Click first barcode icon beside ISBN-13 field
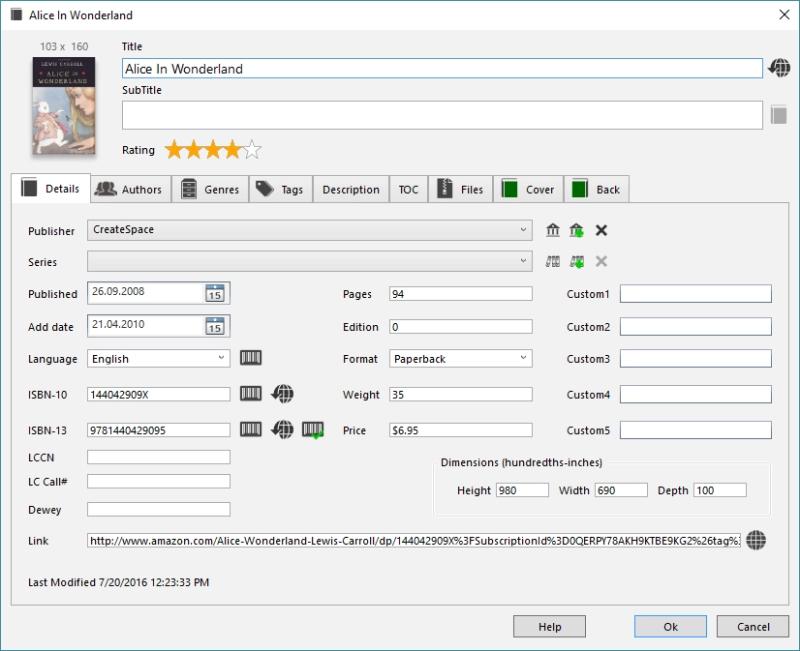800x651 pixels. (x=251, y=429)
